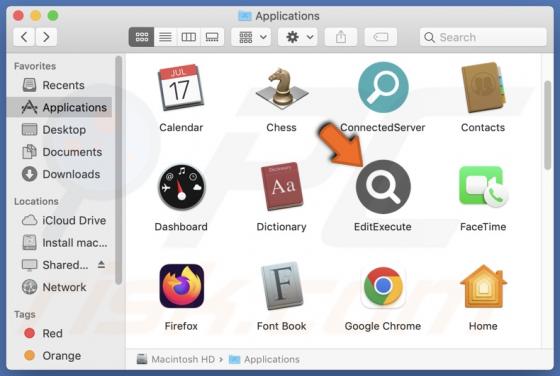Select Network in the sidebar
Viewport: 560px width, 376px height.
59,287
